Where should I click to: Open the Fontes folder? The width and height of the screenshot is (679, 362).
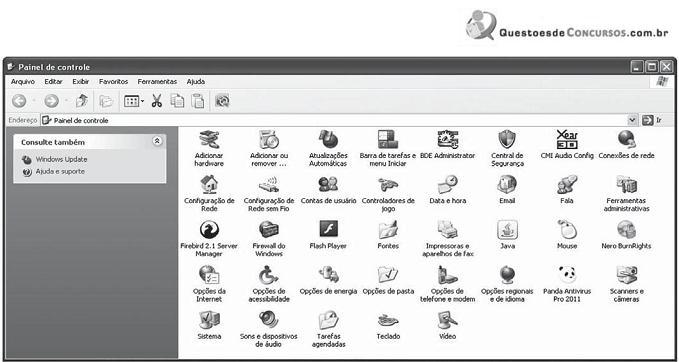coord(388,230)
